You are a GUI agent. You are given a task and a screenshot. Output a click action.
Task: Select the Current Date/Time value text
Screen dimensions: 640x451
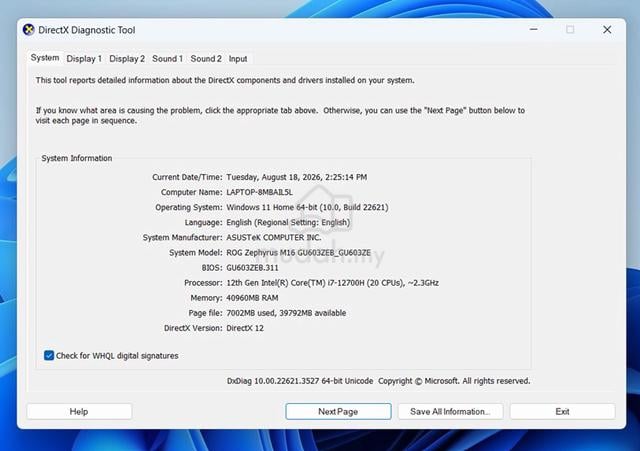point(297,177)
